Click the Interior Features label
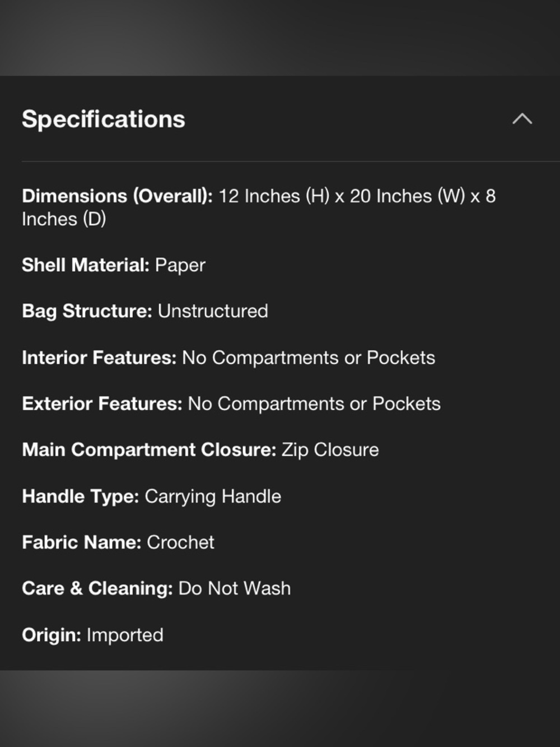560x747 pixels. pyautogui.click(x=99, y=358)
